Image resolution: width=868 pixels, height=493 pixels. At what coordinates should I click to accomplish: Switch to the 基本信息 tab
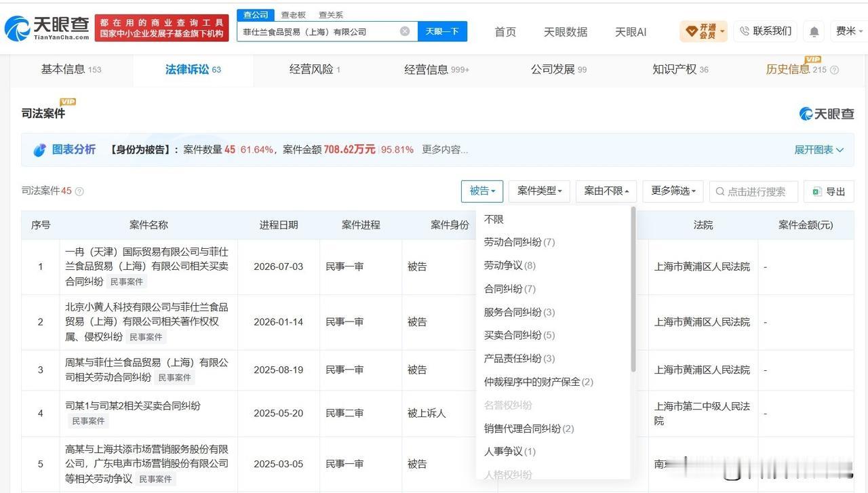[71, 69]
